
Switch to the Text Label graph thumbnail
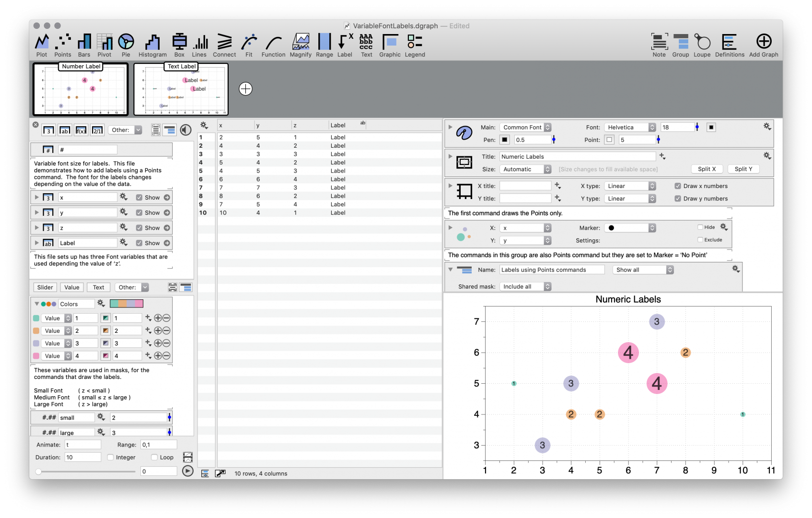182,89
